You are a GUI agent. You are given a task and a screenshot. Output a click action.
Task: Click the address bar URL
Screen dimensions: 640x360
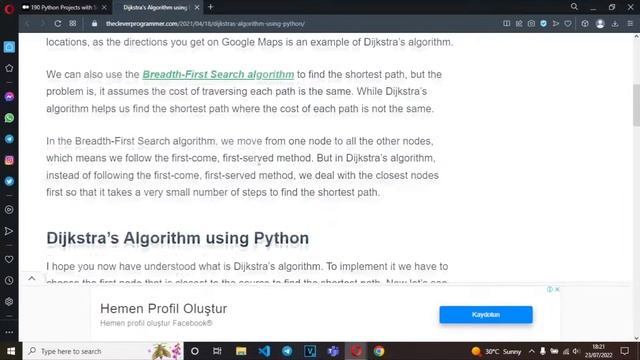[205, 24]
